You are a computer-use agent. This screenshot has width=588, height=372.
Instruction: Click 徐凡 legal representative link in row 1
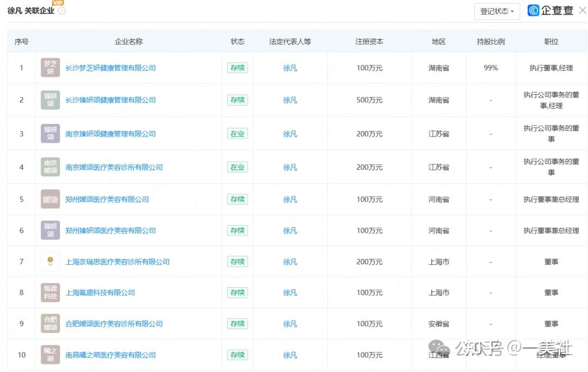point(290,67)
